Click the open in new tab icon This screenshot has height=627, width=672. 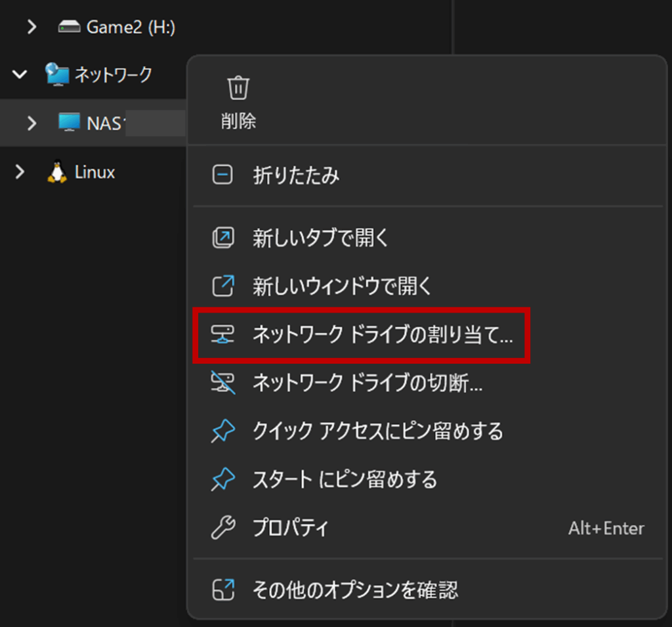(x=223, y=238)
